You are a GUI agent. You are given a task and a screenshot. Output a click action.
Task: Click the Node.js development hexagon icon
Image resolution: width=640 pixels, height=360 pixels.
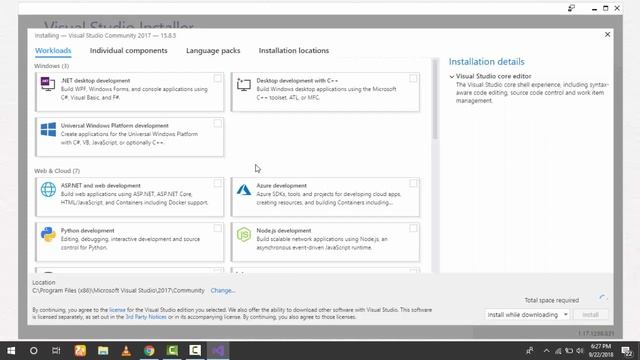244,235
